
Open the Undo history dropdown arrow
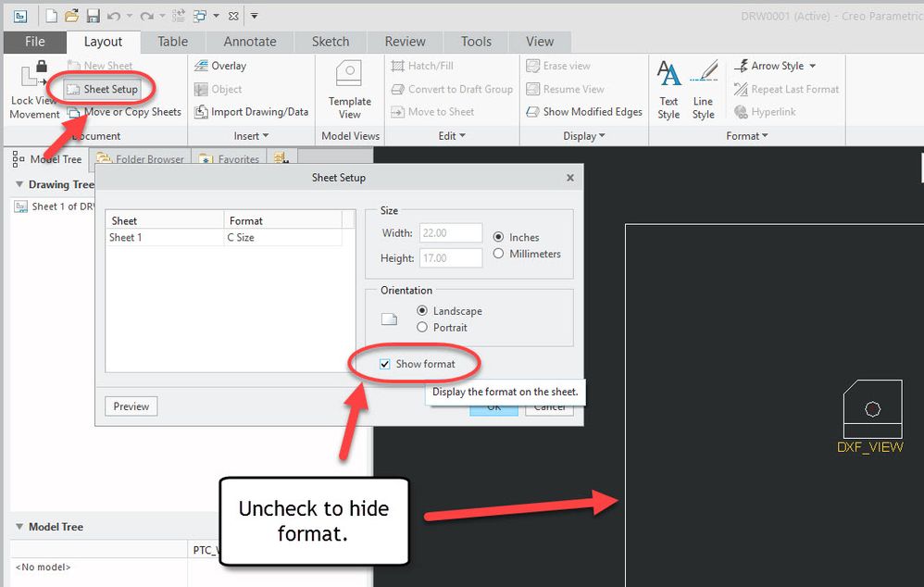point(129,17)
